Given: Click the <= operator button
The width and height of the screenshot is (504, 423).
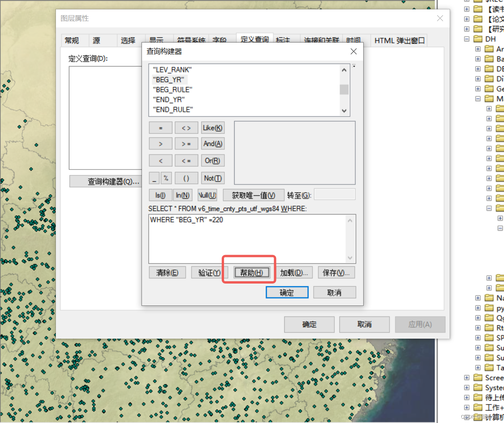Looking at the screenshot, I should pyautogui.click(x=187, y=161).
